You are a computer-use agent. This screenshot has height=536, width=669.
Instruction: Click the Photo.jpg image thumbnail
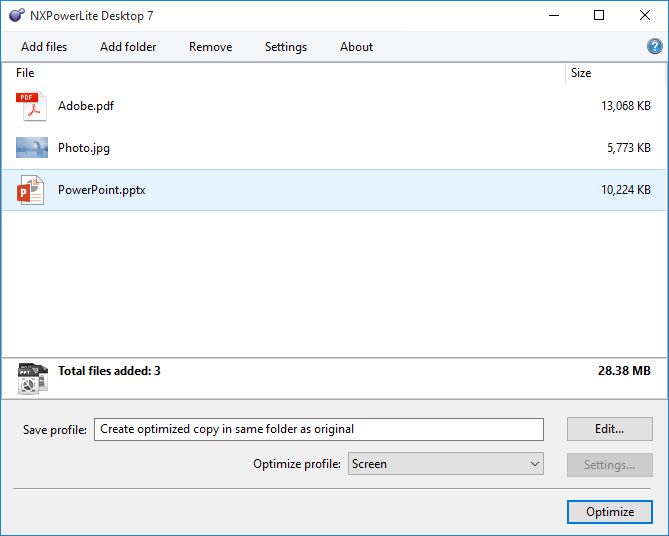[32, 148]
